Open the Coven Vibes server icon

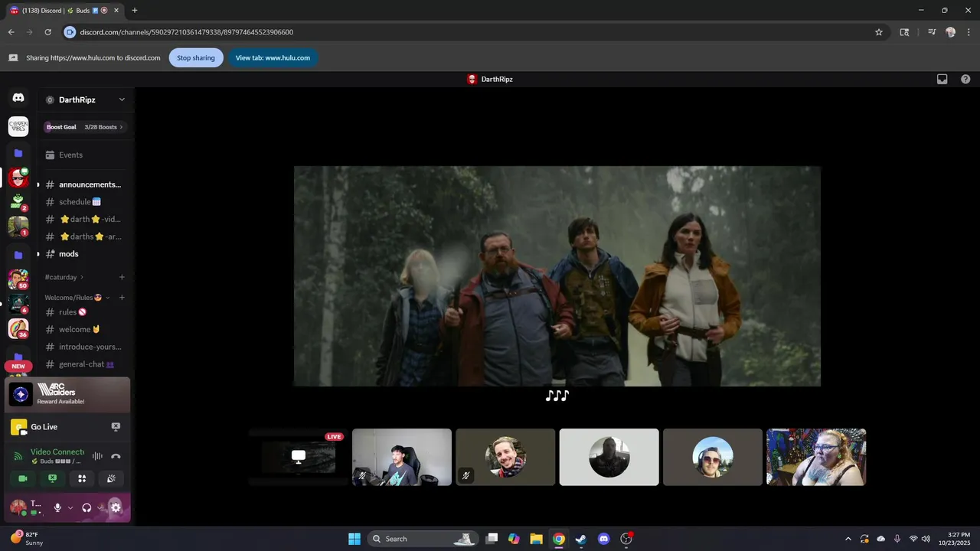point(18,126)
